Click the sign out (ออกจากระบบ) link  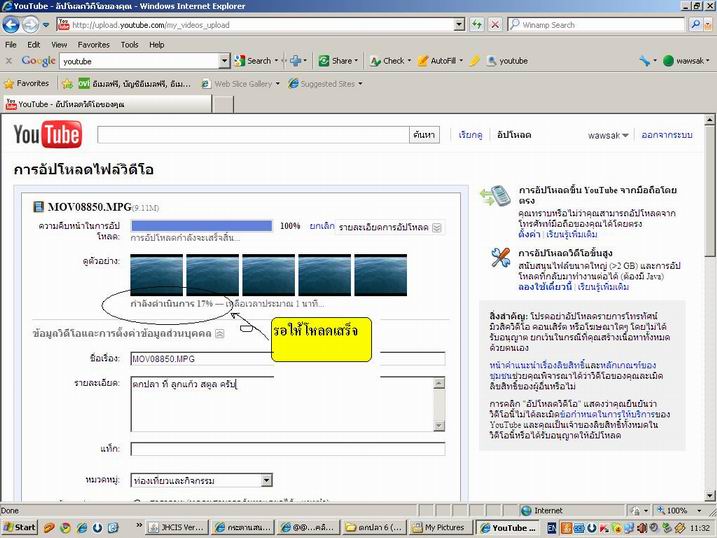(667, 135)
